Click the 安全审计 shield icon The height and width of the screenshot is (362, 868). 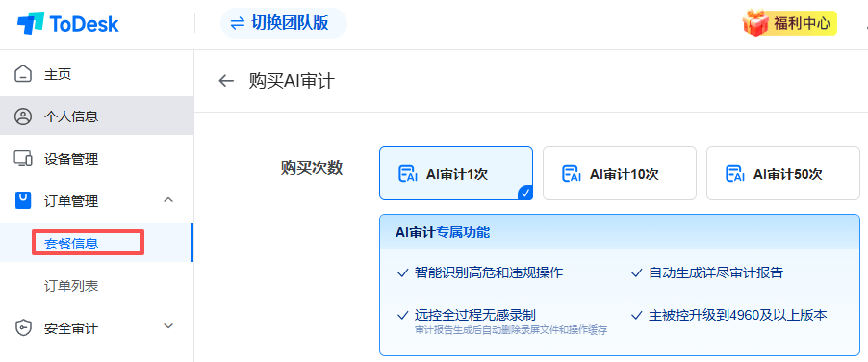23,328
